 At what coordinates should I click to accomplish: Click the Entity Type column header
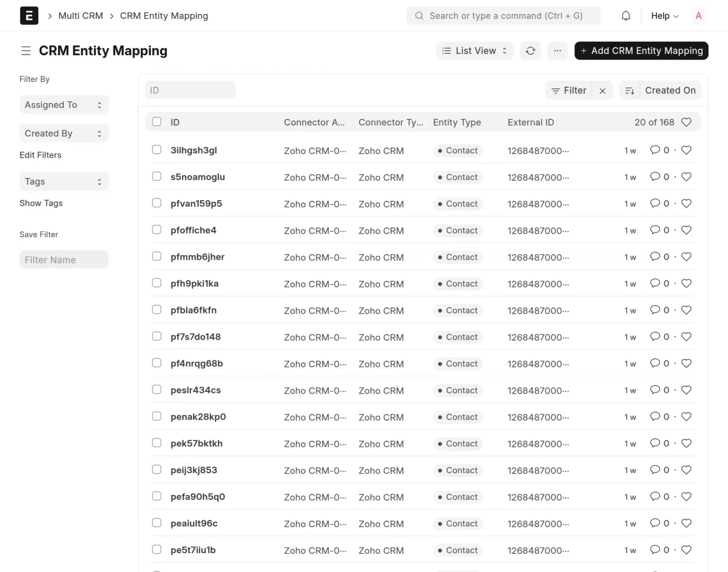pyautogui.click(x=457, y=123)
